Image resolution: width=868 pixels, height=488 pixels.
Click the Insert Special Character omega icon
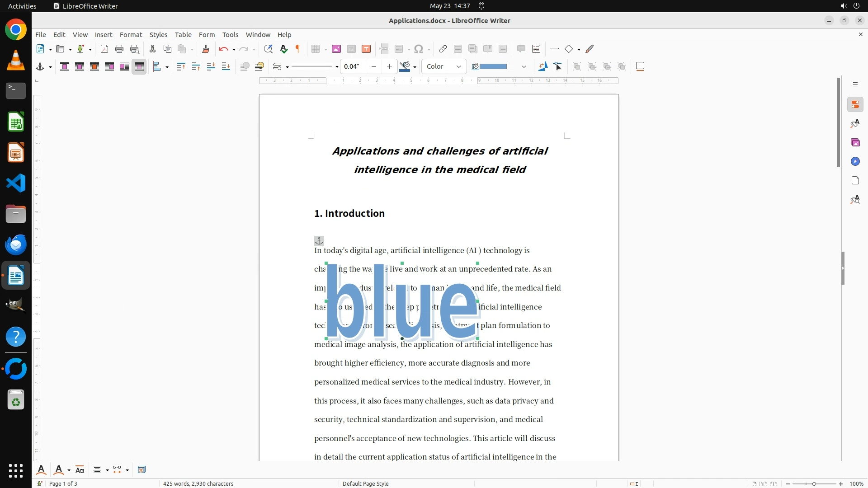click(419, 49)
